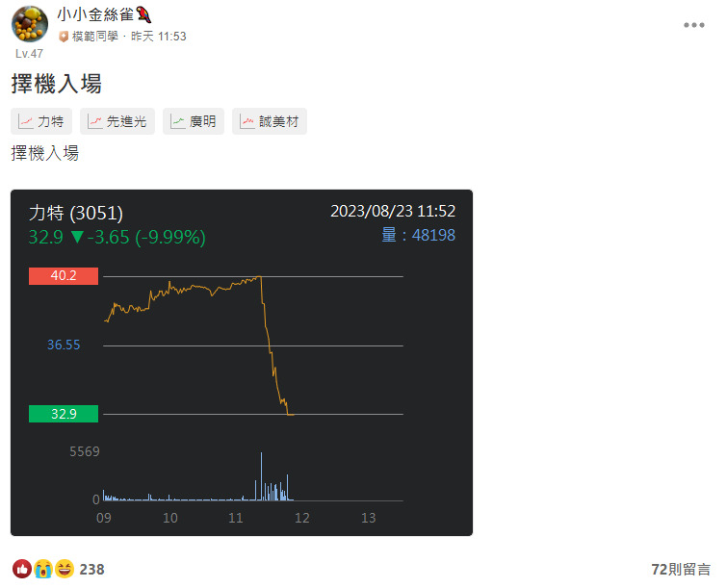
Task: Click the 5569 volume axis label
Action: click(x=85, y=451)
